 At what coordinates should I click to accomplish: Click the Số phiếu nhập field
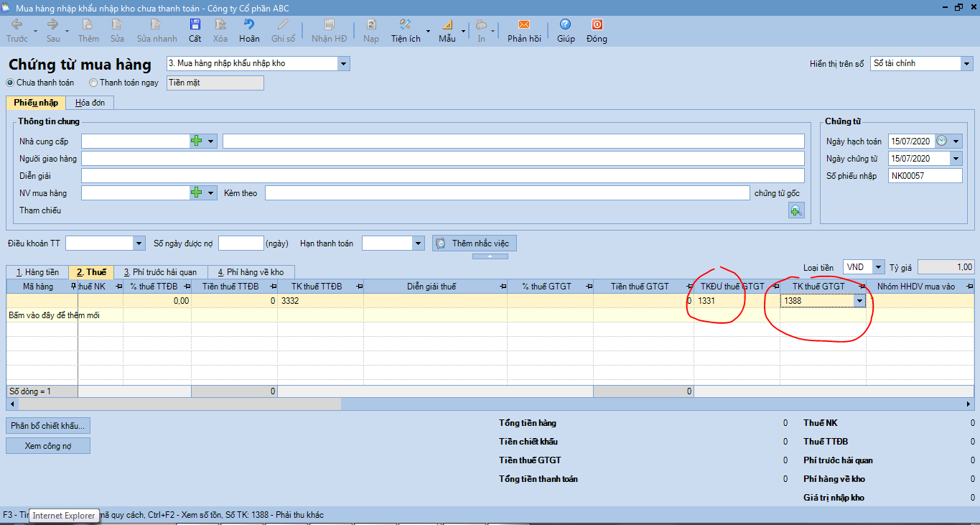(x=925, y=176)
